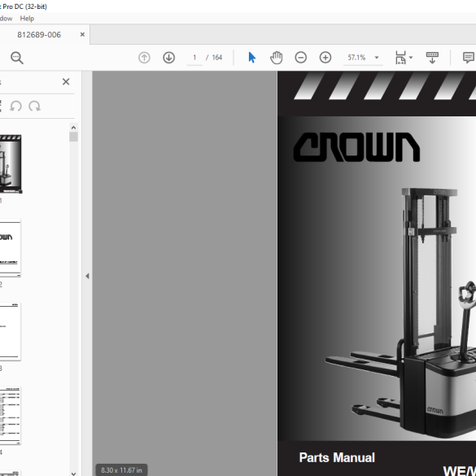
Task: Select the page 2 thumbnail
Action: (10, 248)
